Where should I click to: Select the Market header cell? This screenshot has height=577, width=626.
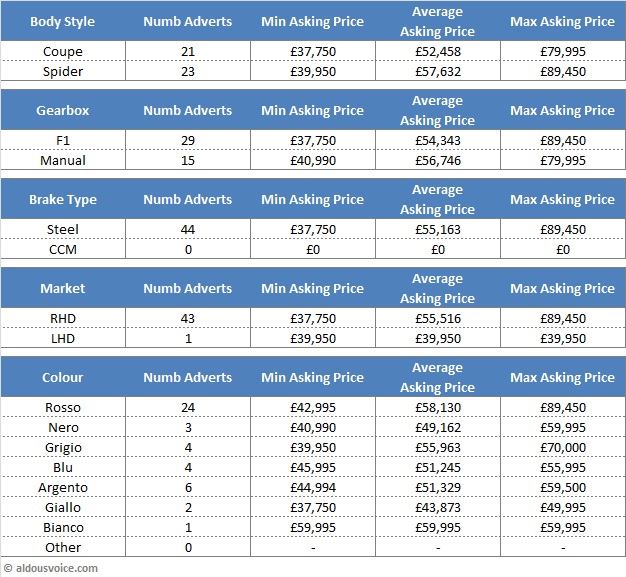(x=63, y=288)
